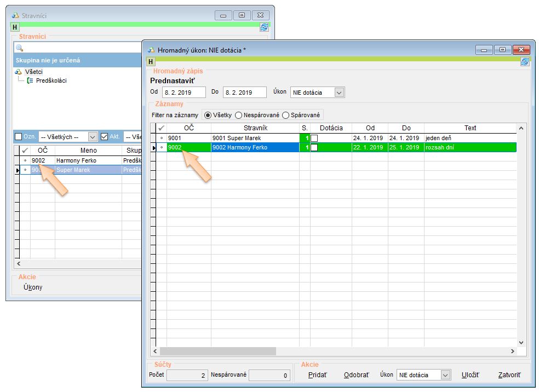
Task: Select the Nespárované filter radio button
Action: 239,115
